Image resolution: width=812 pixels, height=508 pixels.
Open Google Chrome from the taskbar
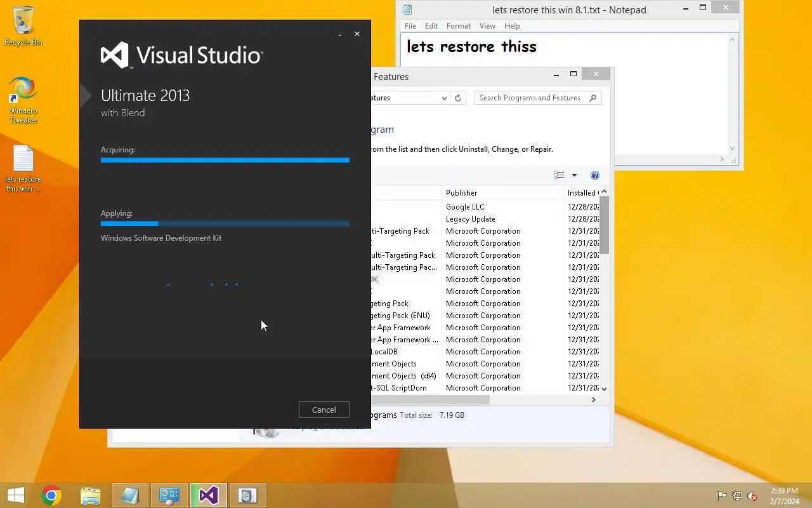pos(51,495)
